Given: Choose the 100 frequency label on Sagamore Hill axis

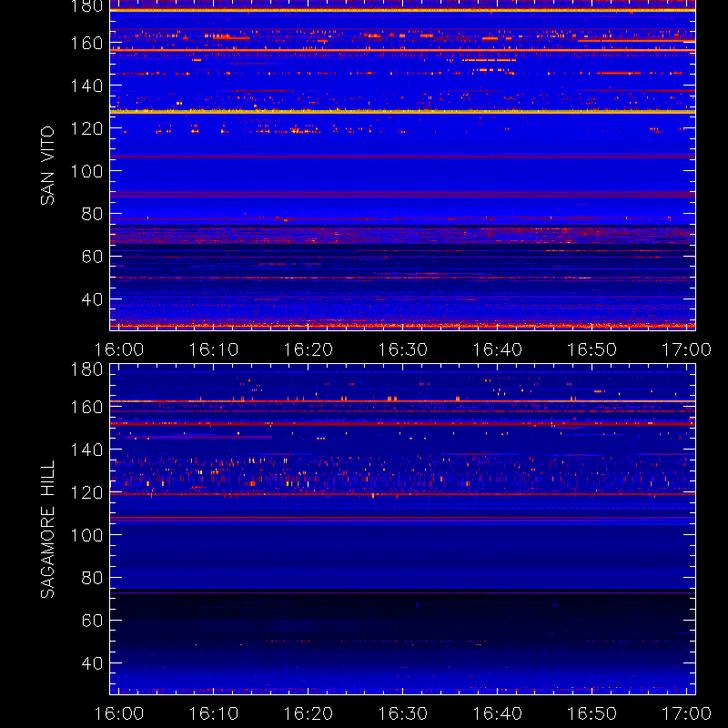Looking at the screenshot, I should point(86,535).
